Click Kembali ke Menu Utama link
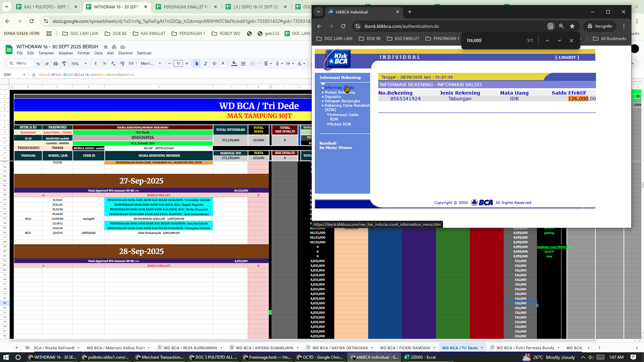Viewport: 644px width, 362px height. (336, 145)
